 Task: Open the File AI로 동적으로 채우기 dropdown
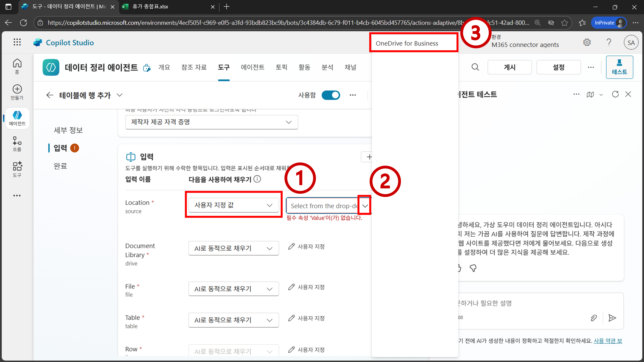(233, 289)
